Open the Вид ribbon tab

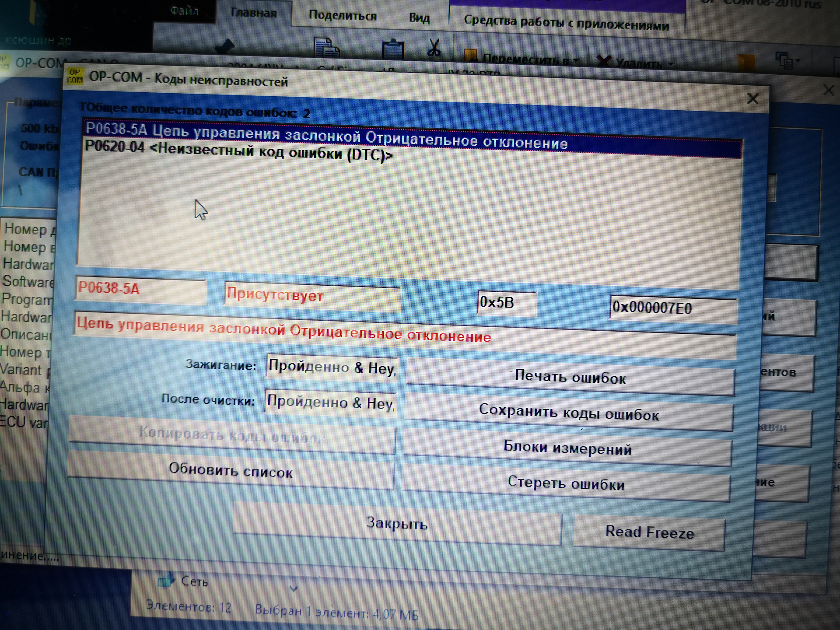(419, 18)
